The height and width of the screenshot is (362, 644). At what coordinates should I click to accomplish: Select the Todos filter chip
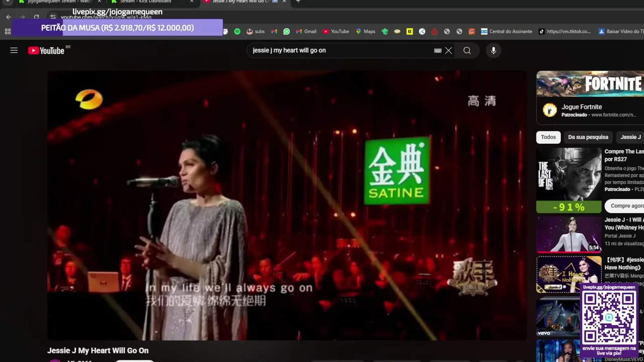pyautogui.click(x=548, y=137)
